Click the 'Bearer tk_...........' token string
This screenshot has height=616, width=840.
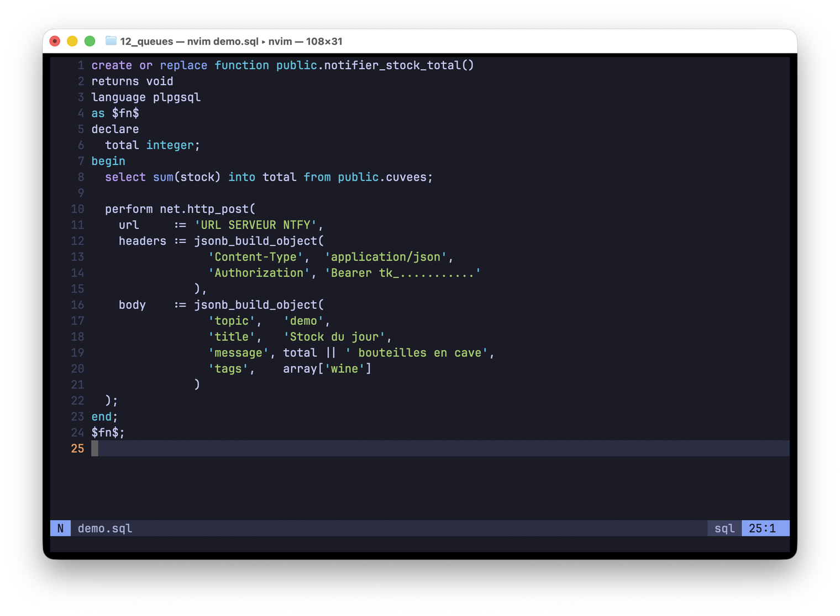(x=402, y=273)
